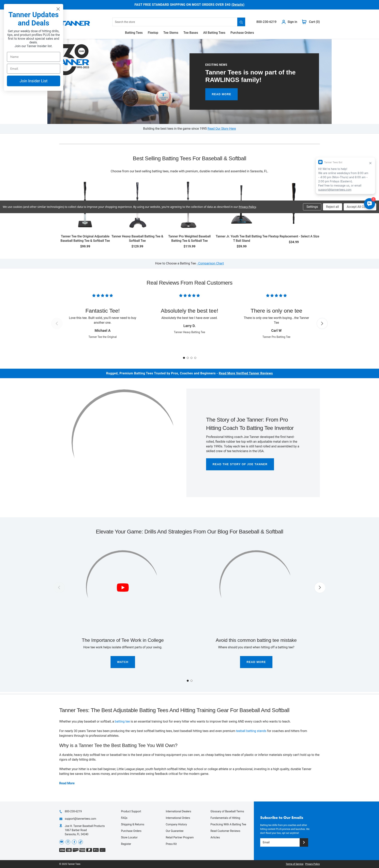Open Tee Stems menu item
Image resolution: width=379 pixels, height=868 pixels.
(171, 33)
